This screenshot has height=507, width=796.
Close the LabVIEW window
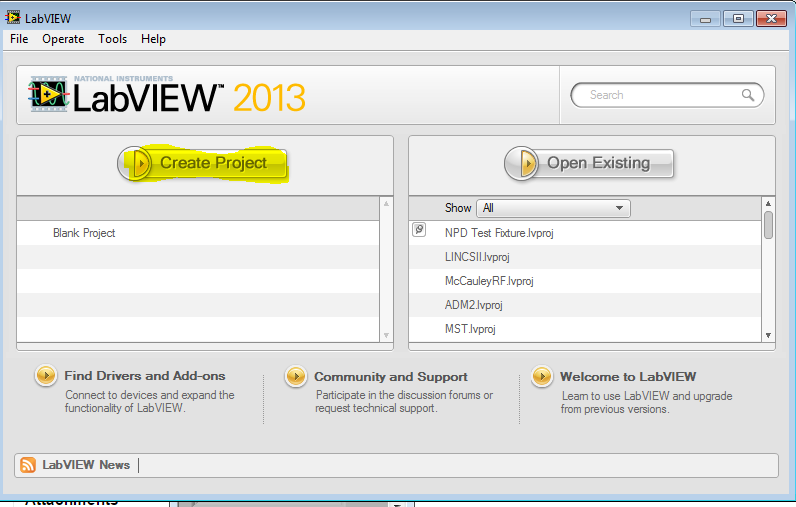pyautogui.click(x=771, y=19)
